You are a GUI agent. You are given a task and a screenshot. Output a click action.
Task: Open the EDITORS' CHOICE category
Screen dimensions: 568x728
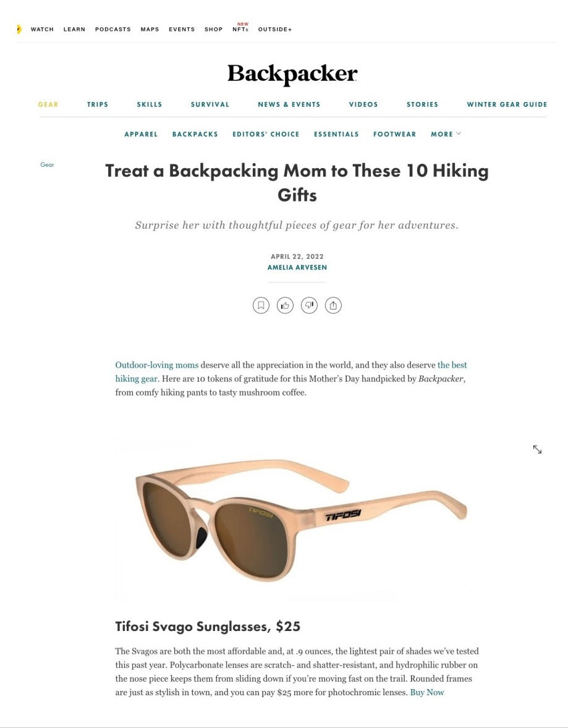pyautogui.click(x=266, y=134)
